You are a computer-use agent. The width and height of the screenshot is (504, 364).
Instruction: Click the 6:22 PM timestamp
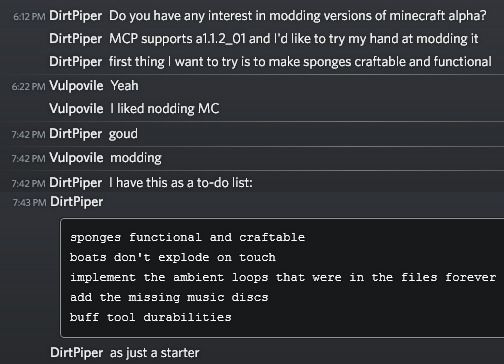pyautogui.click(x=28, y=87)
